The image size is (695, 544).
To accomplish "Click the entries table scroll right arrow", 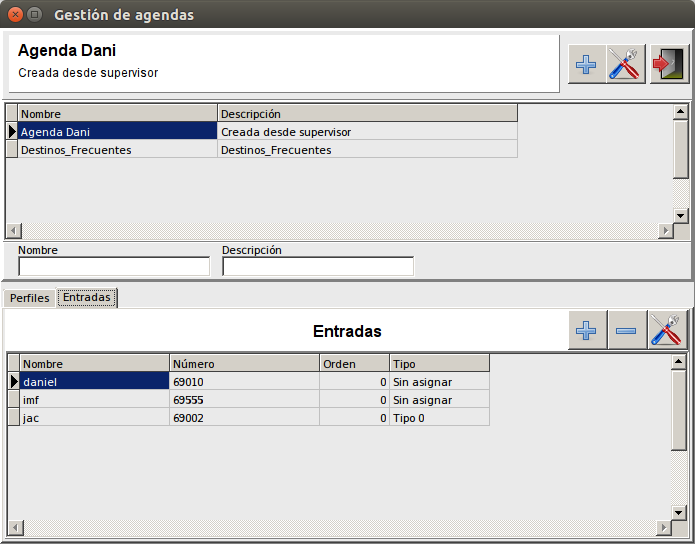I will [x=664, y=528].
